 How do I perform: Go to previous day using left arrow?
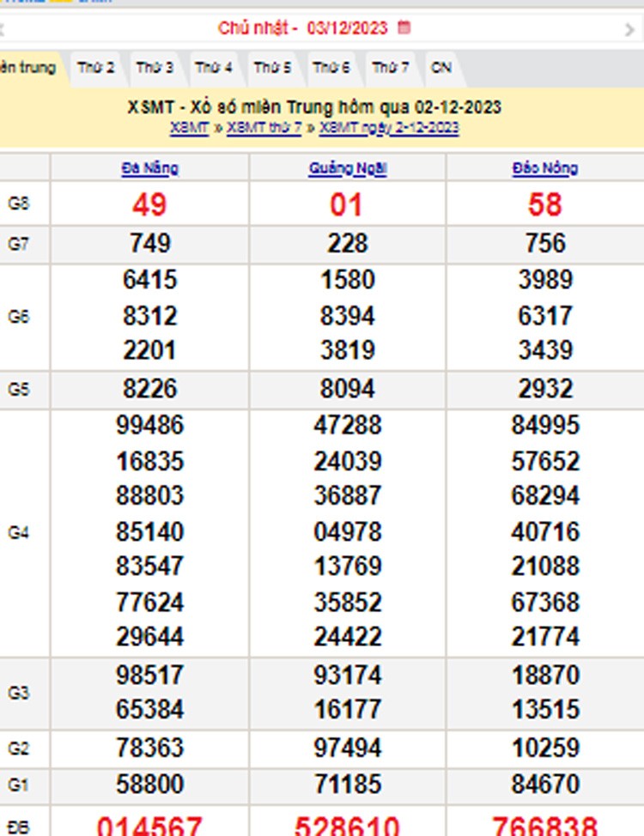[x=3, y=29]
